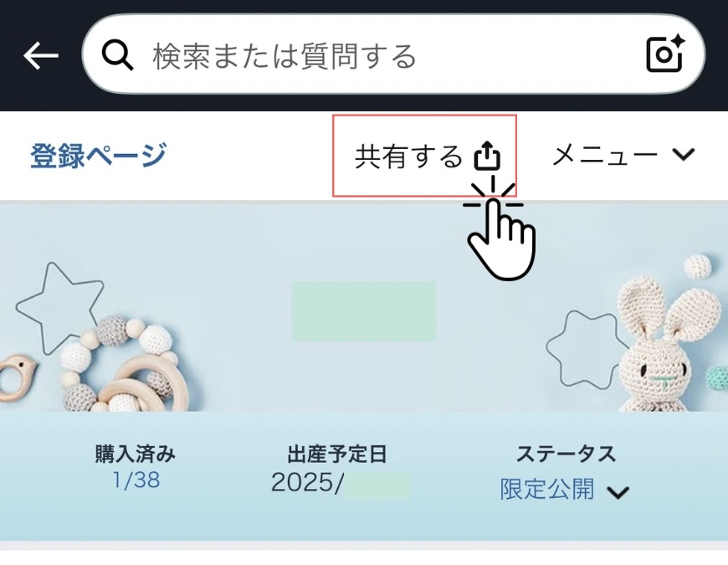Viewport: 728px width, 565px height.
Task: Open the 1/38 purchased items link
Action: point(136,480)
